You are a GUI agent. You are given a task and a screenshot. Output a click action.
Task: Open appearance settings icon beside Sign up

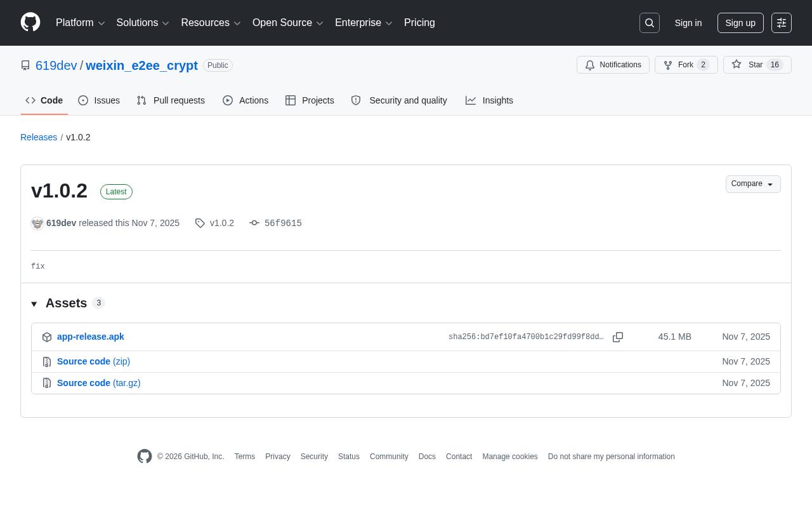click(x=782, y=23)
